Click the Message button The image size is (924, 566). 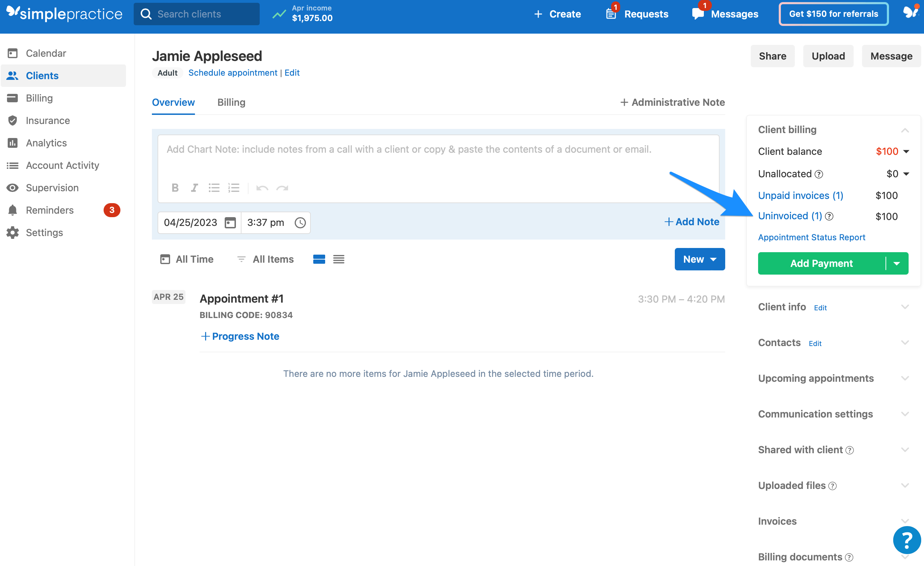(891, 56)
